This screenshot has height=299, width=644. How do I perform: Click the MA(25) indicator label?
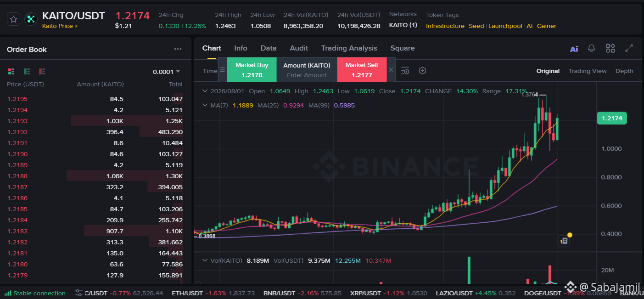point(269,105)
